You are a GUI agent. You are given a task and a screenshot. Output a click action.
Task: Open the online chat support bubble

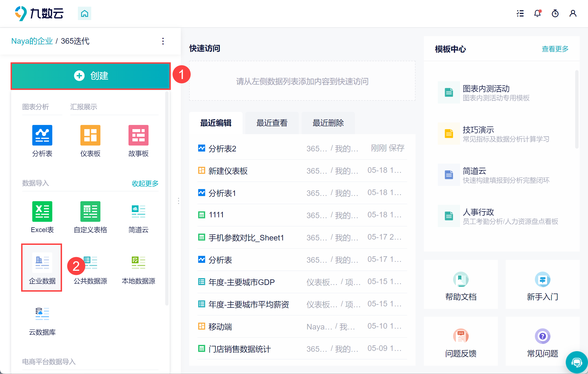577,362
